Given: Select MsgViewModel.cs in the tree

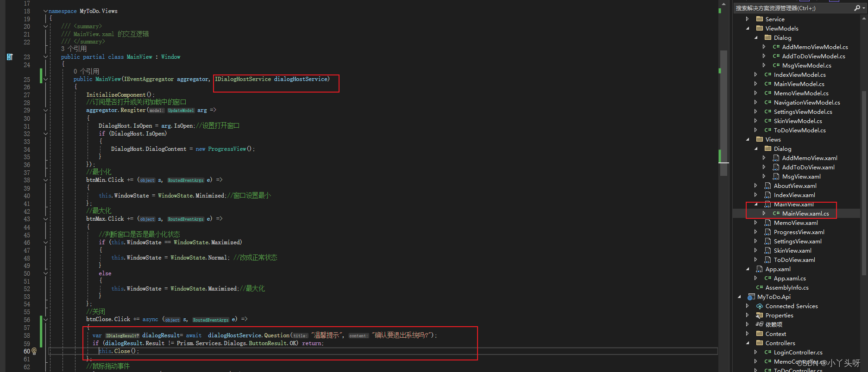Looking at the screenshot, I should coord(806,65).
